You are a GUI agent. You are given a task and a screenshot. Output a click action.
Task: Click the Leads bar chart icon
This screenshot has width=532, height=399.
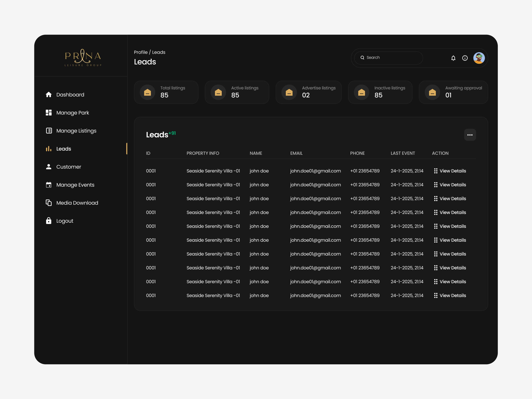(49, 149)
